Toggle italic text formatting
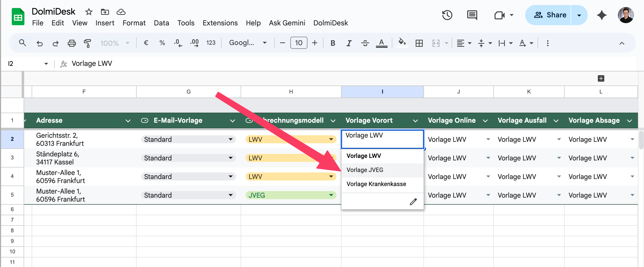644x267 pixels. (349, 43)
